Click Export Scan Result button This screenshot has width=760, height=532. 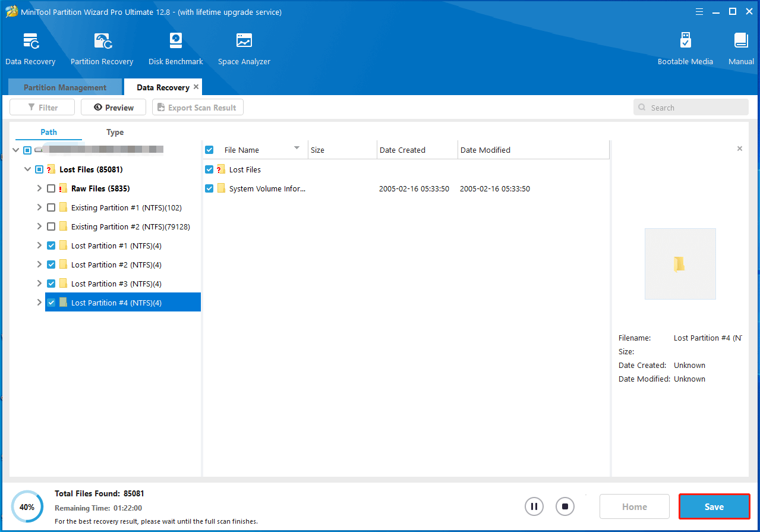pos(197,108)
